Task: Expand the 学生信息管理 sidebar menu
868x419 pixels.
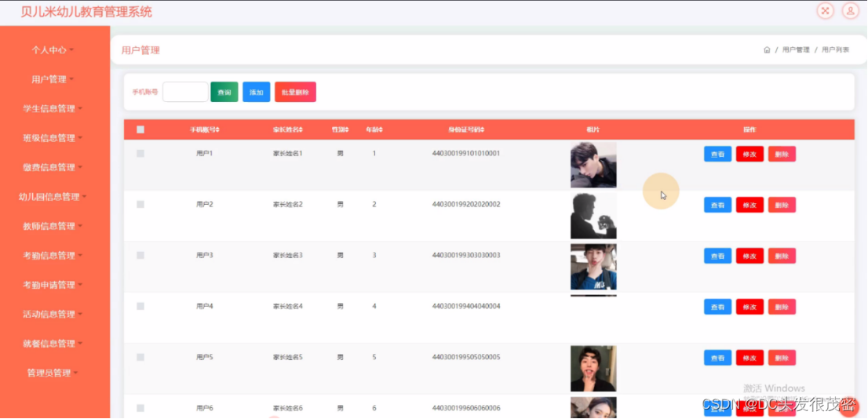Action: tap(53, 108)
